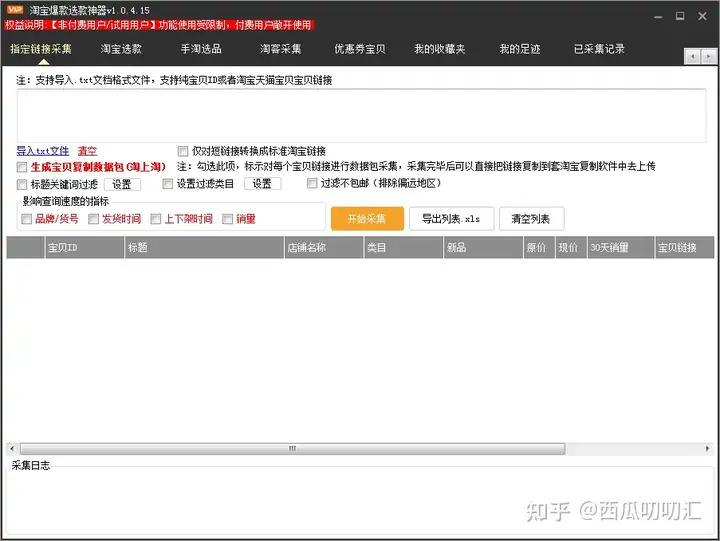Image resolution: width=720 pixels, height=541 pixels.
Task: Click 导出列表.xls button
Action: (451, 219)
